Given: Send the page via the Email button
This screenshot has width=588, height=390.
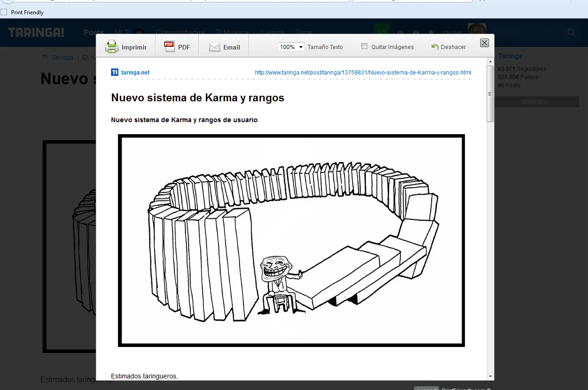Looking at the screenshot, I should point(224,47).
